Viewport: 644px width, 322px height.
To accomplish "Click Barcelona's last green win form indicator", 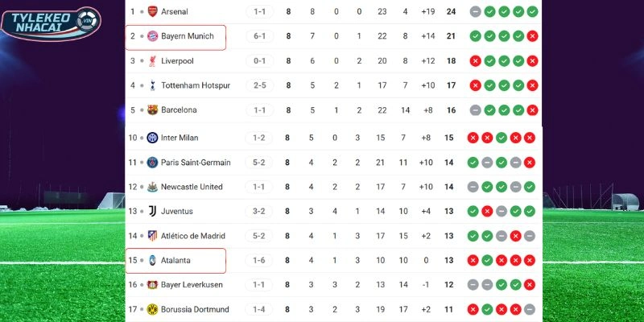I will pos(530,110).
